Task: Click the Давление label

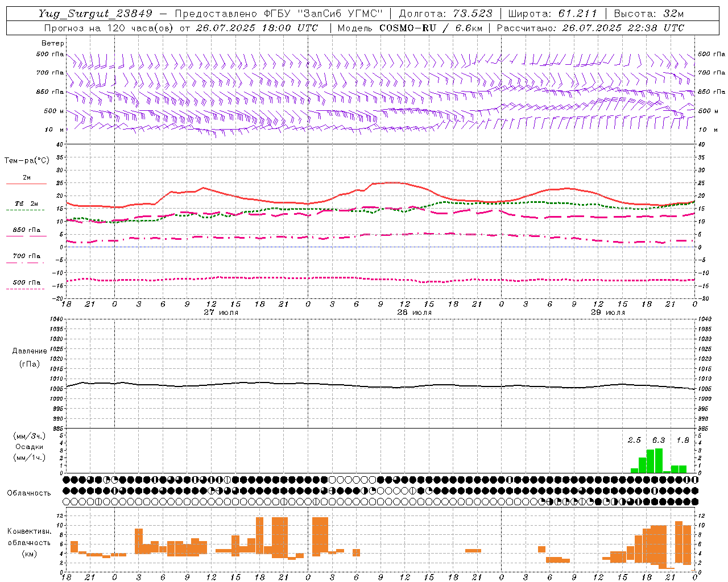Action: [x=30, y=351]
